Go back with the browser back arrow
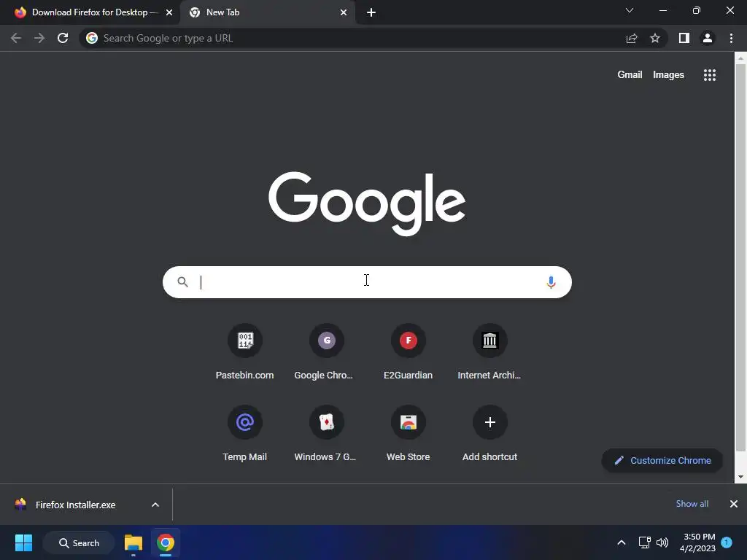This screenshot has height=560, width=747. click(16, 38)
